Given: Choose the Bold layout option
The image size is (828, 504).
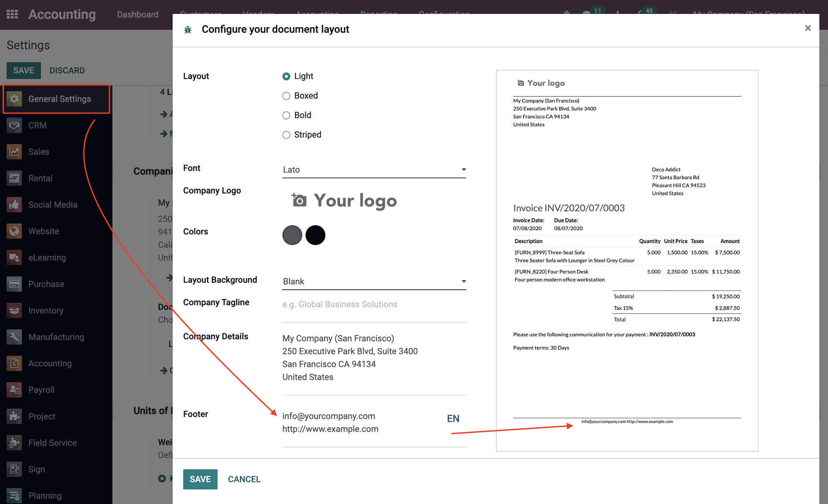Looking at the screenshot, I should pos(286,115).
